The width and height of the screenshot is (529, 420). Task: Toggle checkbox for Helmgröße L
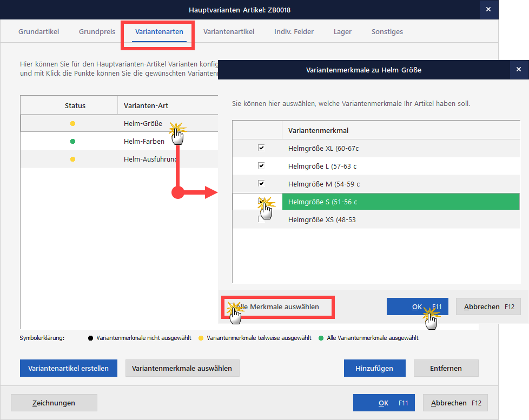(261, 165)
